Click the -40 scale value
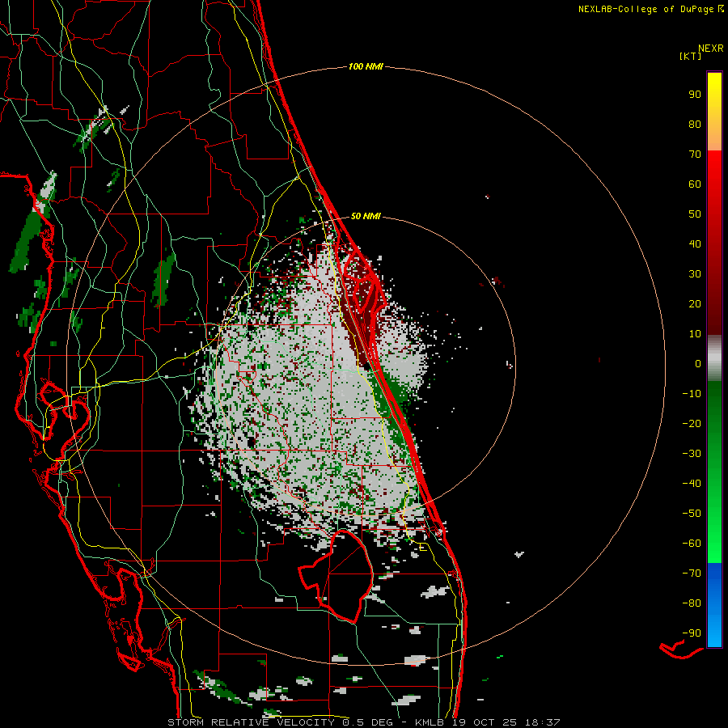This screenshot has width=728, height=728. pyautogui.click(x=692, y=484)
